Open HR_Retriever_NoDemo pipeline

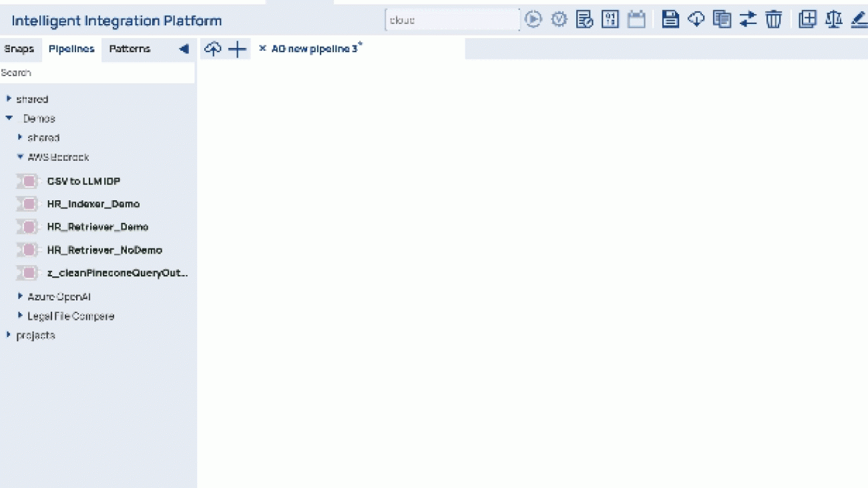click(105, 250)
